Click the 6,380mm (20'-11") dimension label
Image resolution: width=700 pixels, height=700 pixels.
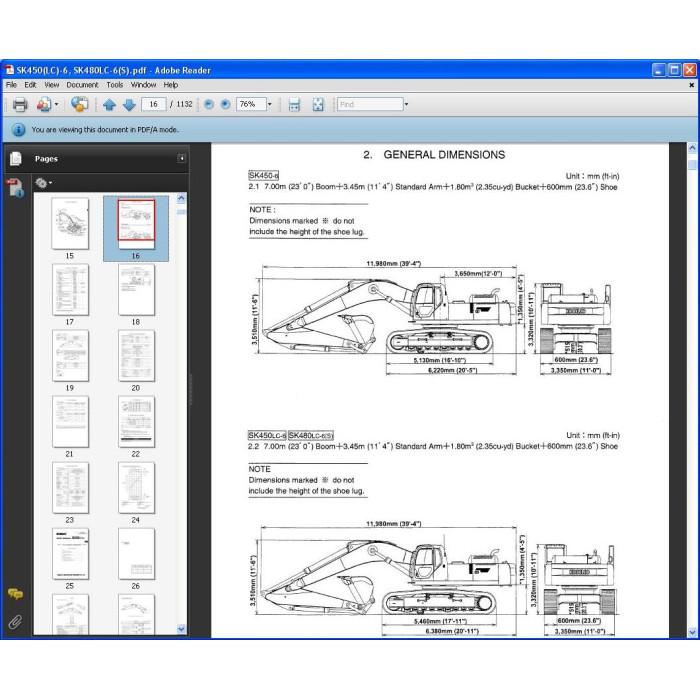(x=452, y=631)
